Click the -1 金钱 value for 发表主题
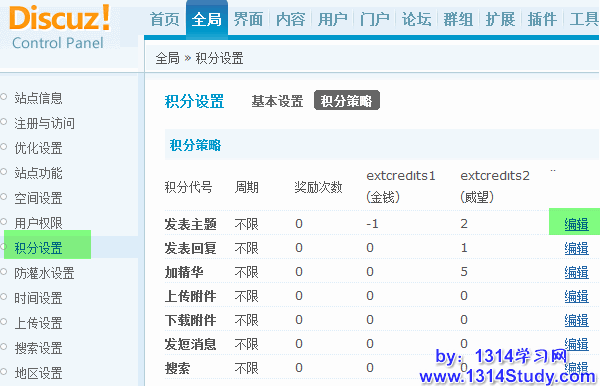600x386 pixels. click(x=372, y=224)
